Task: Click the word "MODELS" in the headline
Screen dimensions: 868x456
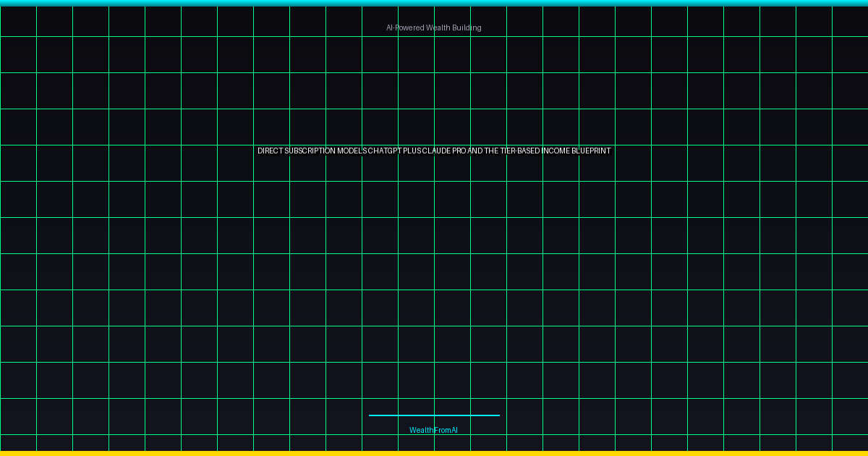Action: tap(352, 151)
